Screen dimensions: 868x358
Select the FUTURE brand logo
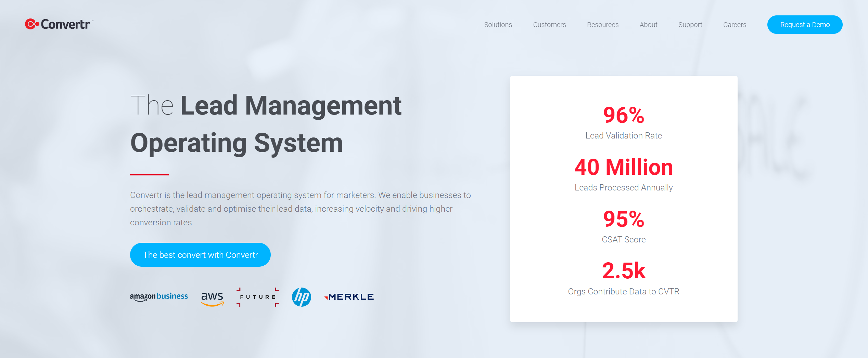(257, 297)
